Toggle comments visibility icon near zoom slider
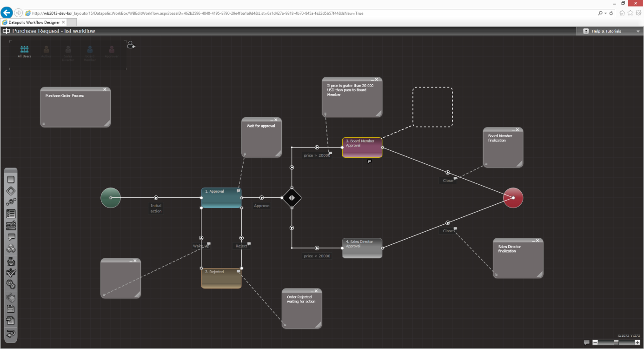The image size is (644, 349). click(x=586, y=342)
